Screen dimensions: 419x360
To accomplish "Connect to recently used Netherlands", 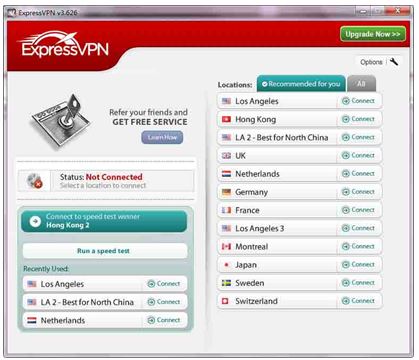I will coord(164,320).
